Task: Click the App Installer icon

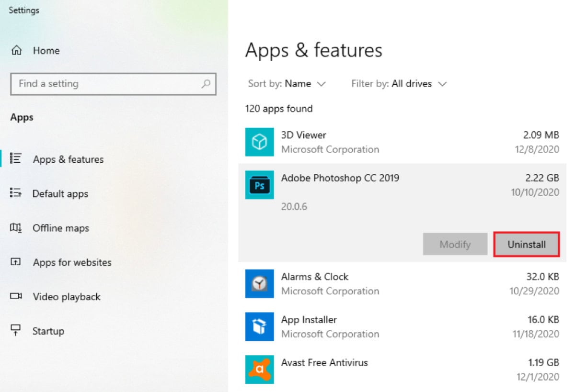Action: click(259, 326)
